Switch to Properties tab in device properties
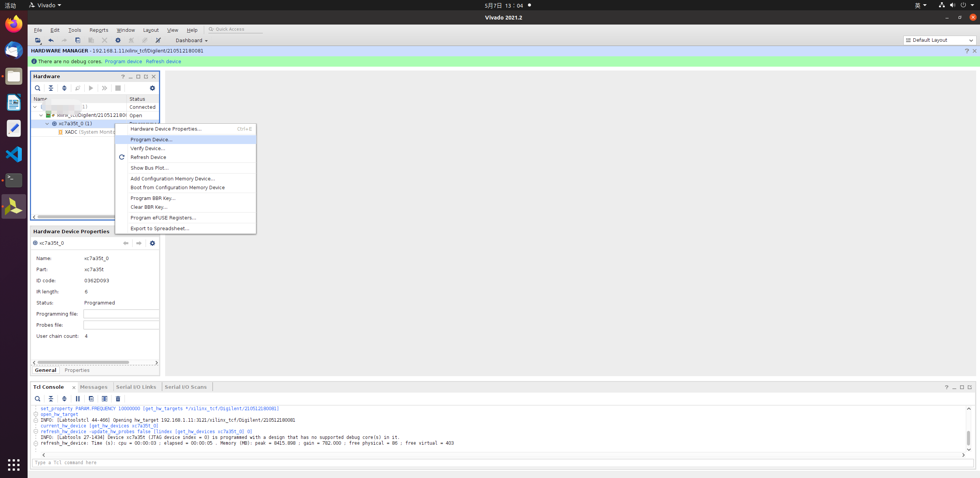The height and width of the screenshot is (478, 980). tap(77, 370)
